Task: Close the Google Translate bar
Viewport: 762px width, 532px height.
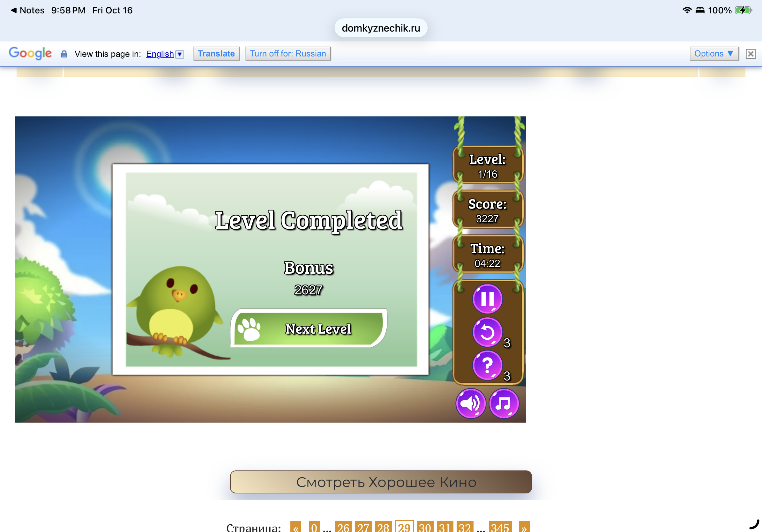Action: pos(751,54)
